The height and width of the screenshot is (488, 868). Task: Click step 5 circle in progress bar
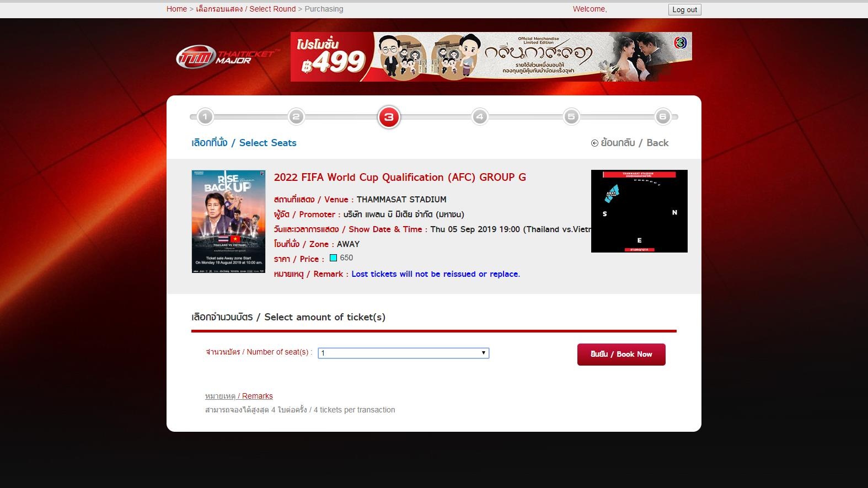(x=571, y=117)
